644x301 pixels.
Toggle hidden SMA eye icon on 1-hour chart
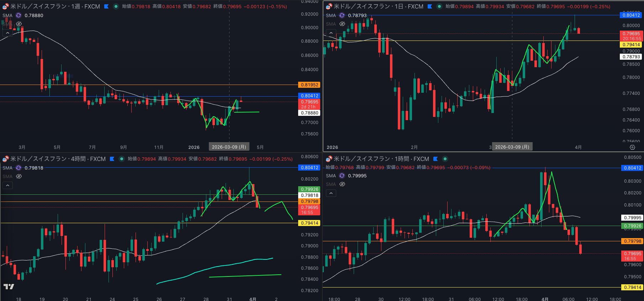coord(342,184)
